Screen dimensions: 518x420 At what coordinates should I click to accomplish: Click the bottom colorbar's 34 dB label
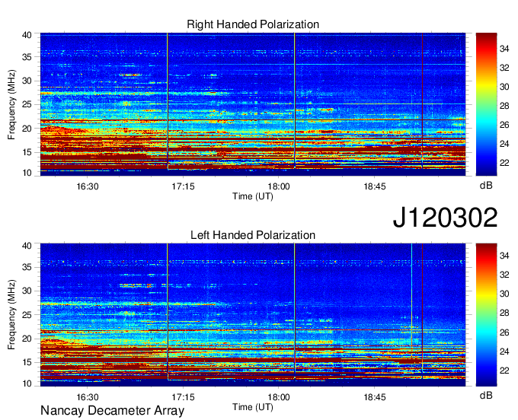click(504, 256)
